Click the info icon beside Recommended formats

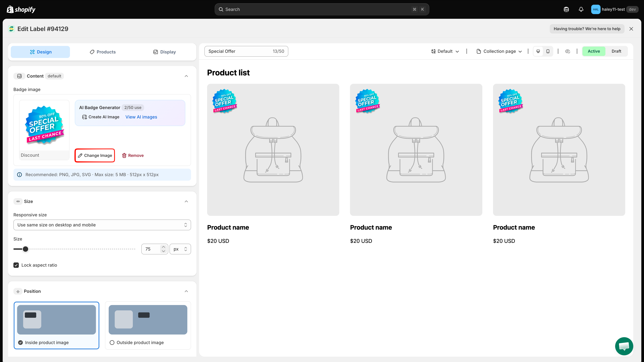click(19, 175)
